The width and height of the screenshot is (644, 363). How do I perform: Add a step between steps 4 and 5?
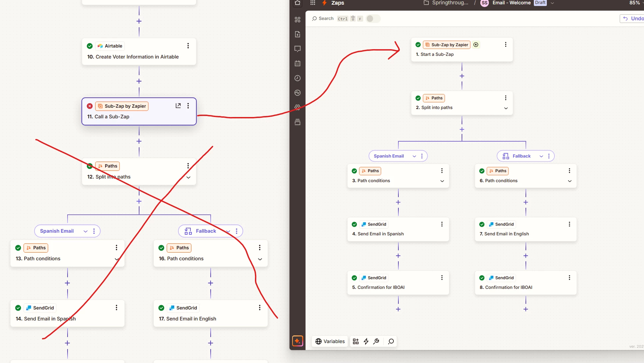point(398,256)
